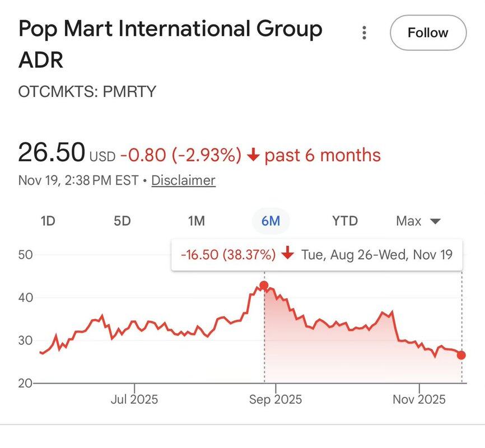
Task: Click the 26.50 current price
Action: pyautogui.click(x=52, y=153)
